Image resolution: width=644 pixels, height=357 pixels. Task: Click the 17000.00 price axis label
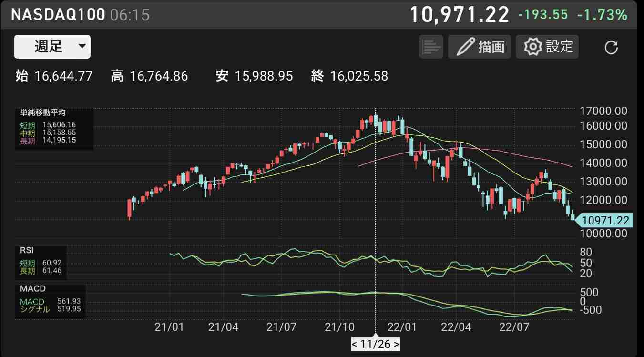(x=603, y=111)
